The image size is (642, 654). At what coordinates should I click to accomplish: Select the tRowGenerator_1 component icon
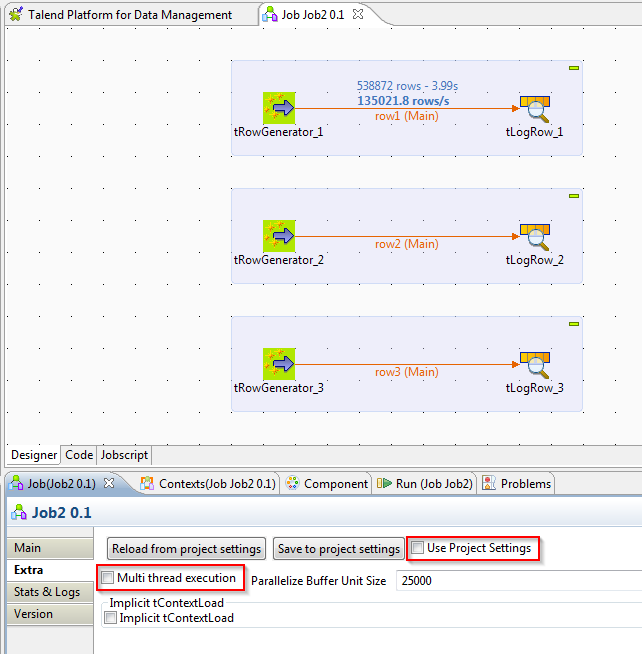(279, 108)
